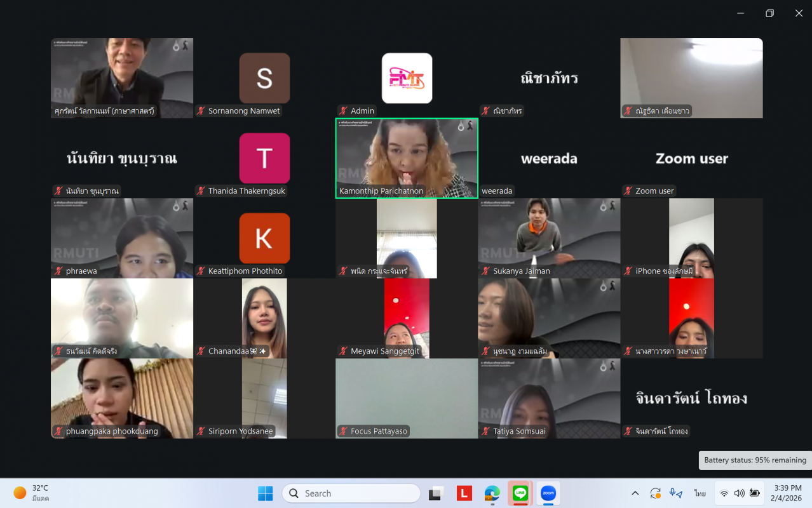812x508 pixels.
Task: Click the Microsoft Edge taskbar icon
Action: click(x=492, y=493)
